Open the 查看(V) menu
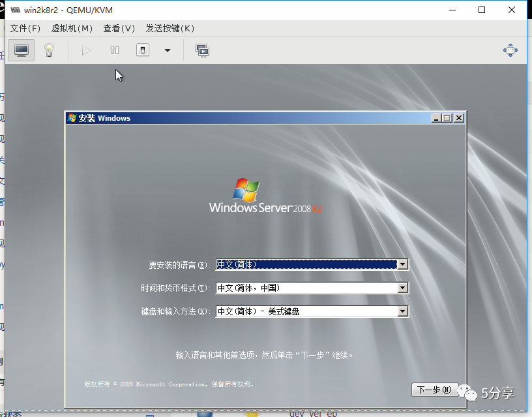The height and width of the screenshot is (417, 532). tap(119, 28)
